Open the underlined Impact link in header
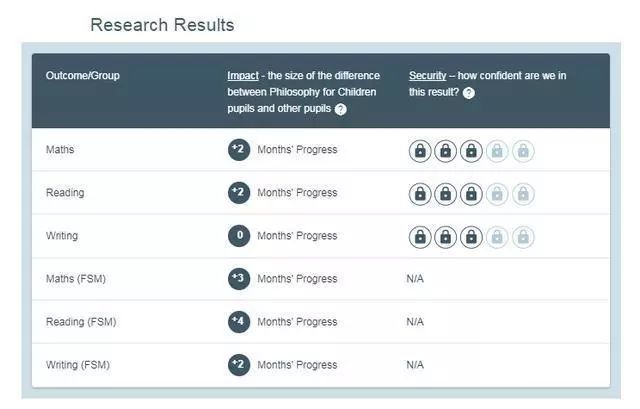 click(x=243, y=76)
